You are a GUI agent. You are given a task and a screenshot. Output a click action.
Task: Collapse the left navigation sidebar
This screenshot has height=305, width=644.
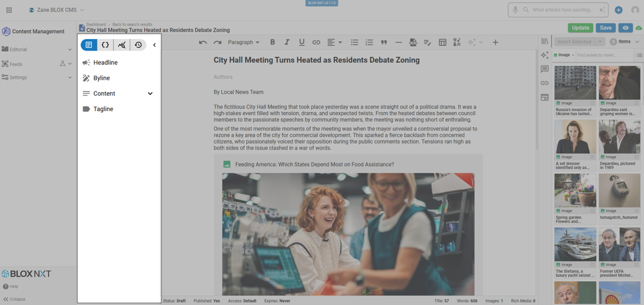click(x=14, y=300)
